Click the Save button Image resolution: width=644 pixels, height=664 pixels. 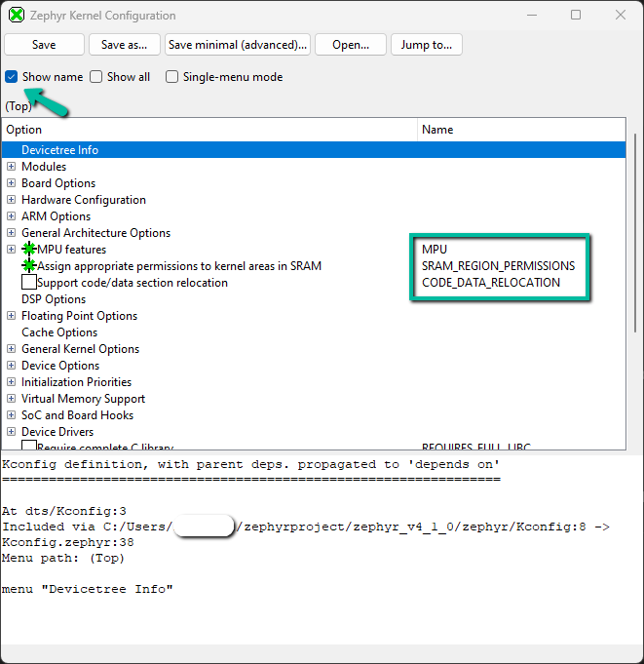[x=44, y=45]
